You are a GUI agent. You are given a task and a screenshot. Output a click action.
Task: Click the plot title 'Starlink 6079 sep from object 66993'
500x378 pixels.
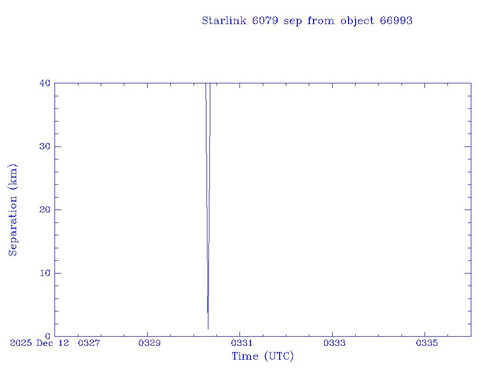point(307,21)
